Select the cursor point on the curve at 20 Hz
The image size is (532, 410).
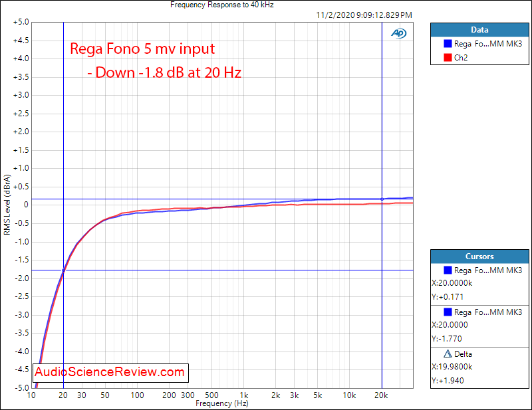pyautogui.click(x=63, y=270)
